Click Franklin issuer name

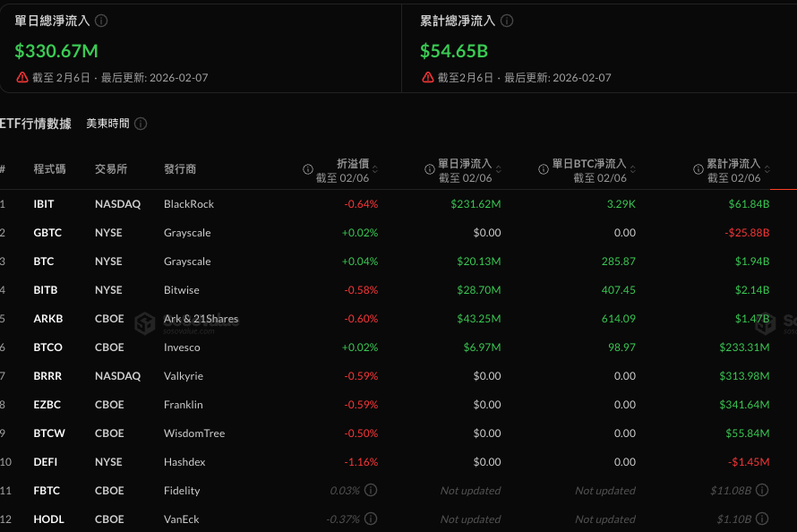tap(183, 405)
